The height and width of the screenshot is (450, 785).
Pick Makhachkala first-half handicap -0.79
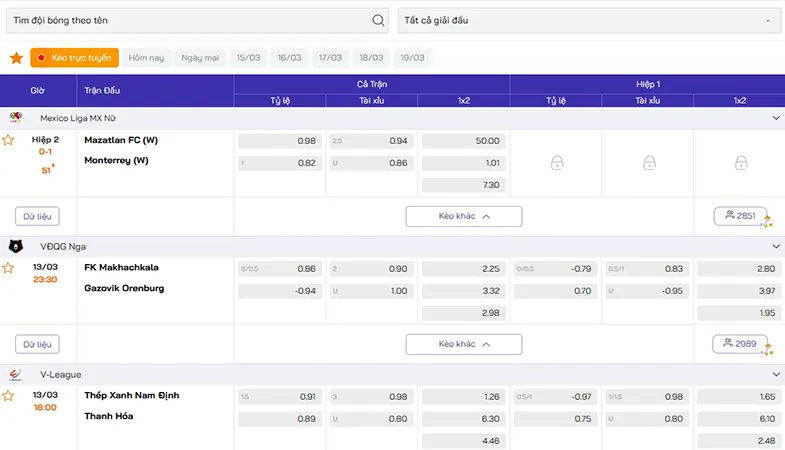point(556,269)
